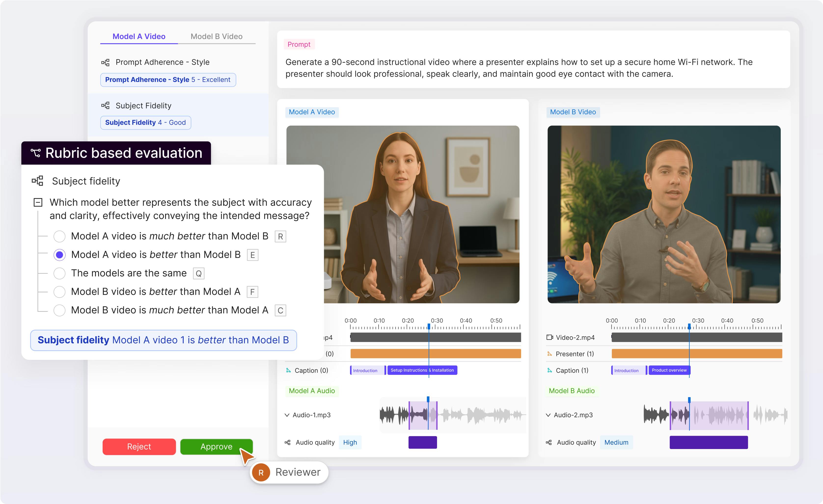
Task: Click the video file icon for Video-2.mp4
Action: point(549,337)
